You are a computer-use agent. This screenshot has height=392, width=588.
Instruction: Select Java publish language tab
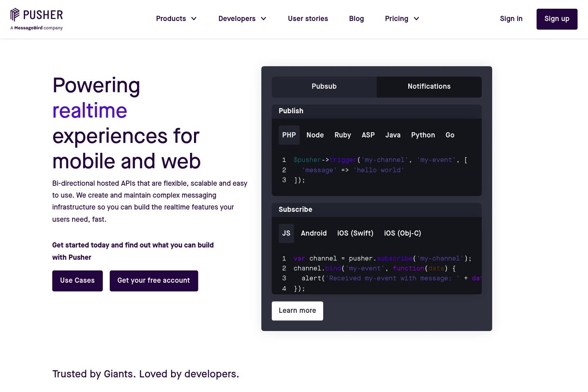[x=393, y=135]
